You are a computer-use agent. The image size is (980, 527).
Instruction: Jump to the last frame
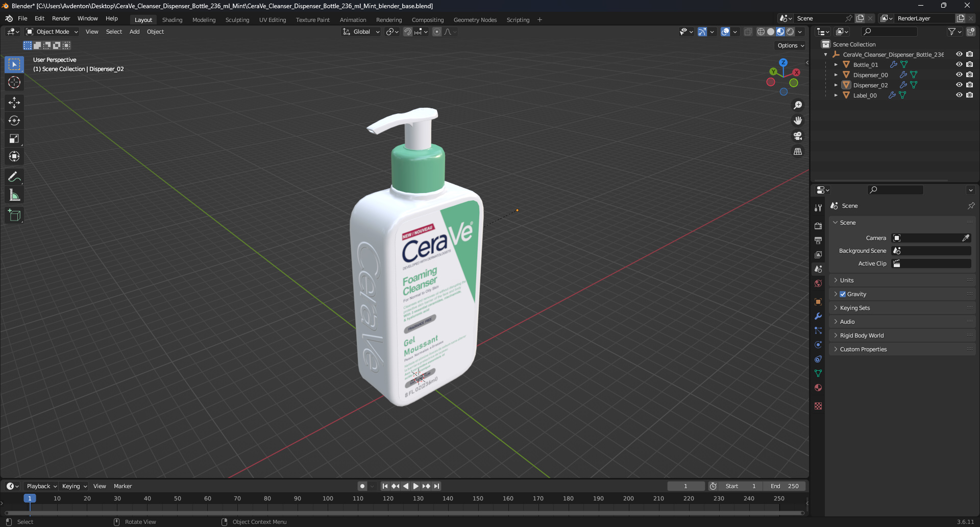tap(436, 486)
